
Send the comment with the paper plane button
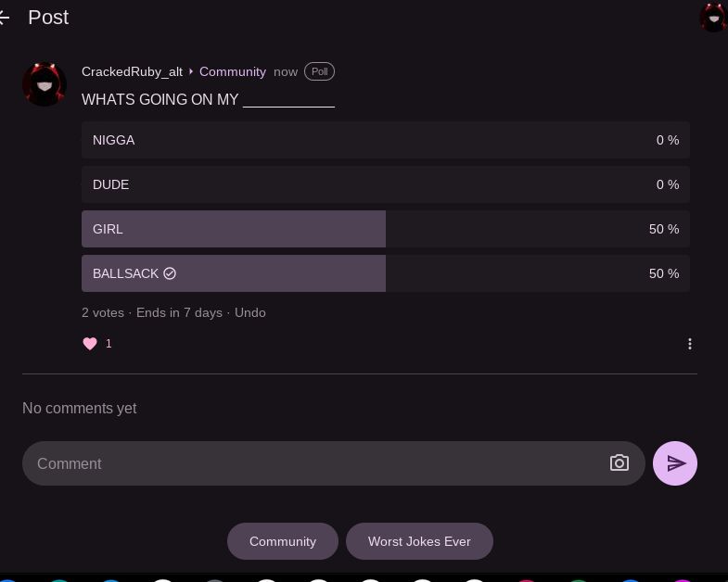[x=675, y=463]
